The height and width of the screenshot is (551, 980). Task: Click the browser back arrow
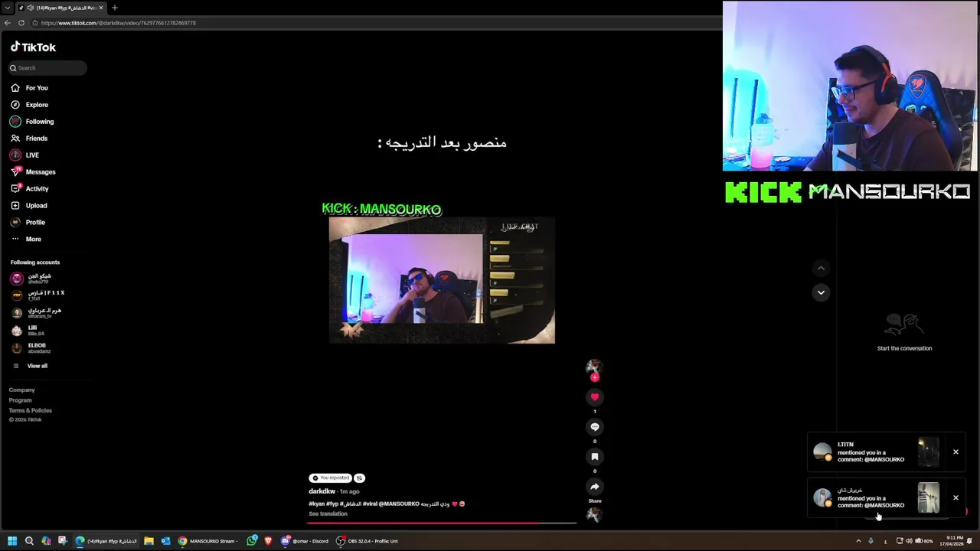click(x=8, y=23)
